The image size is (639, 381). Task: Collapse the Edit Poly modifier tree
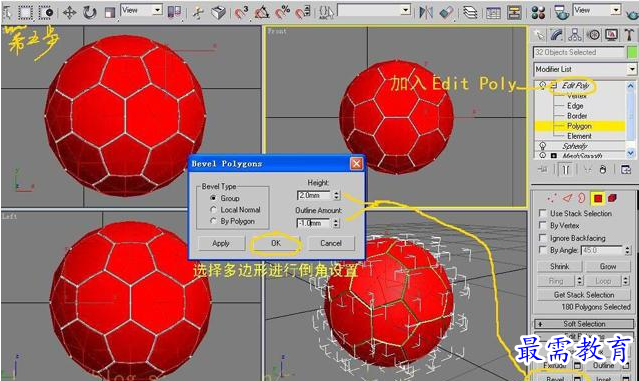point(553,86)
